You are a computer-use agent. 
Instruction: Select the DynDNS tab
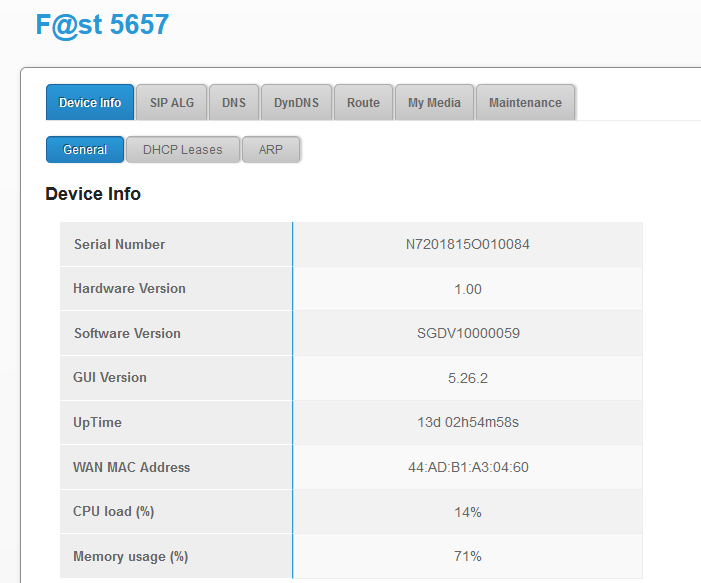[296, 103]
